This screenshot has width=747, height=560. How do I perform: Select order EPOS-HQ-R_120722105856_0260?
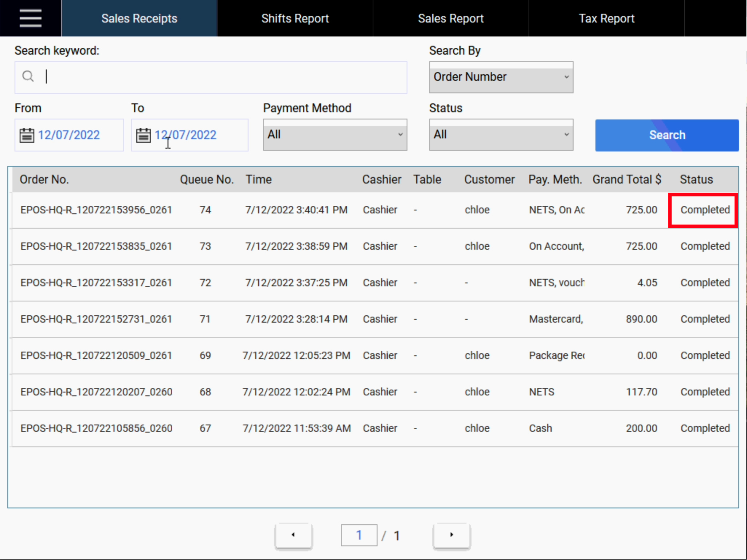(x=96, y=429)
